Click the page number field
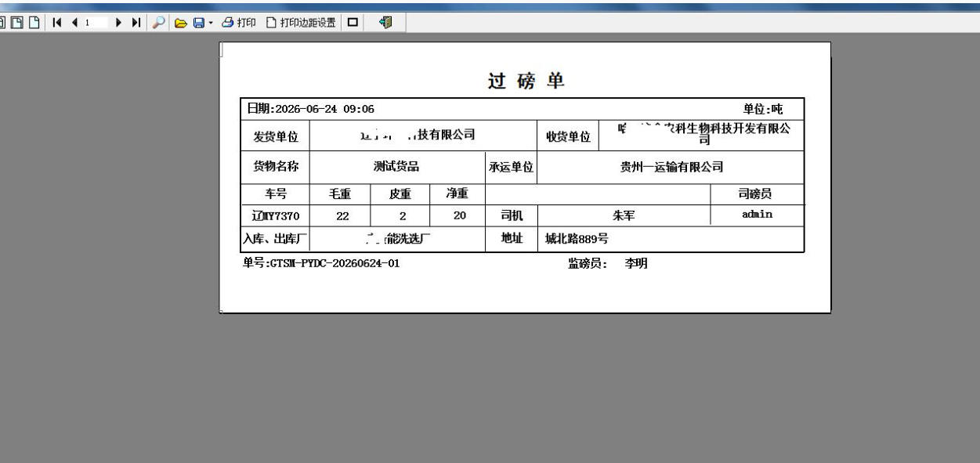 (96, 24)
